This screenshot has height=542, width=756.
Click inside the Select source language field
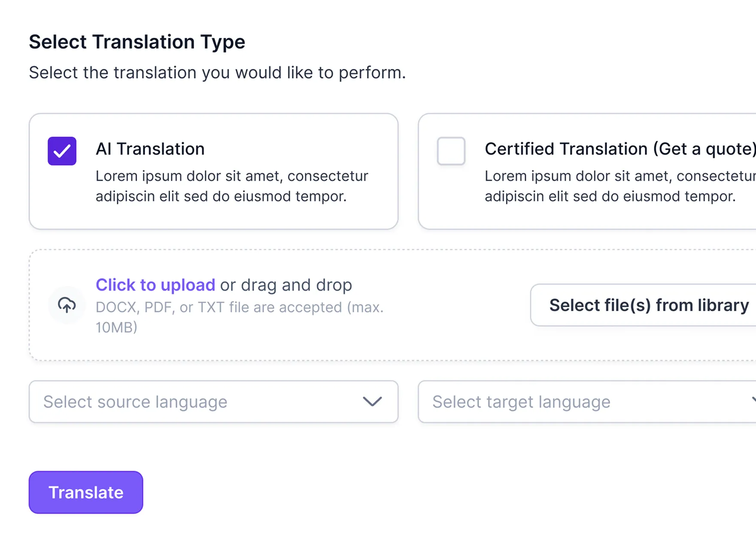point(172,402)
